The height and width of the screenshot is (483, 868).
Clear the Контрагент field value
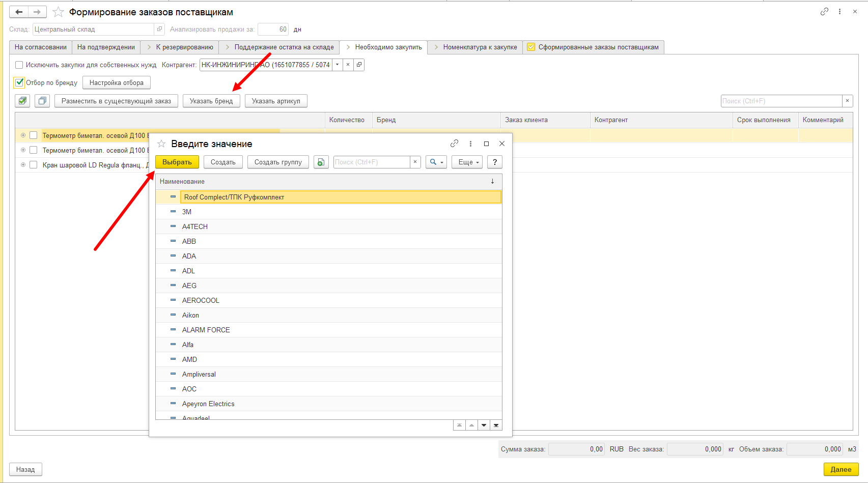pyautogui.click(x=348, y=65)
